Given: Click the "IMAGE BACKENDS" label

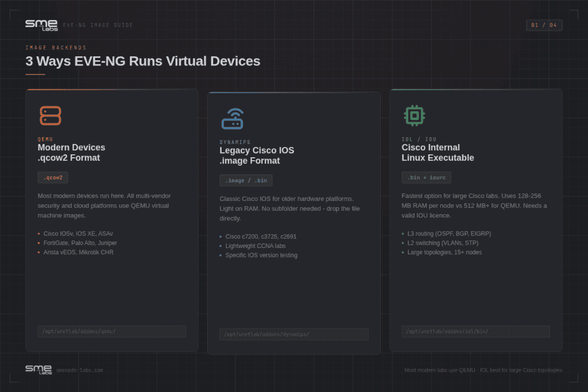Looking at the screenshot, I should click(x=56, y=48).
